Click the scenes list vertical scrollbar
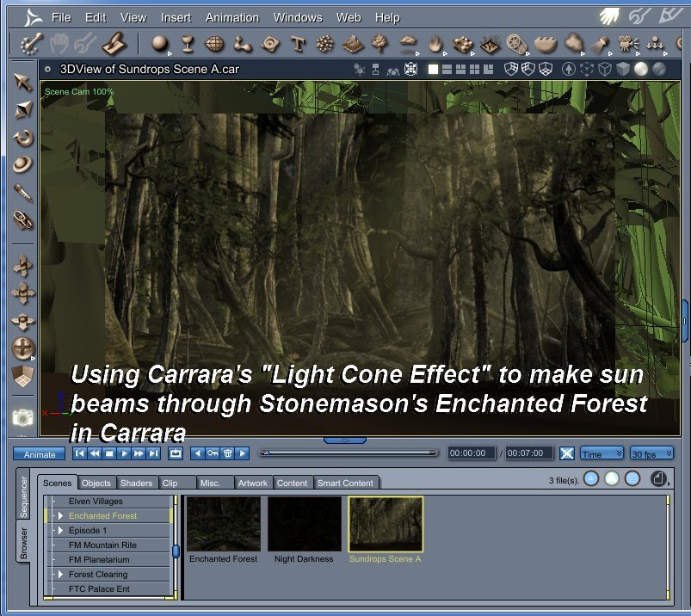This screenshot has height=616, width=691. (x=176, y=546)
